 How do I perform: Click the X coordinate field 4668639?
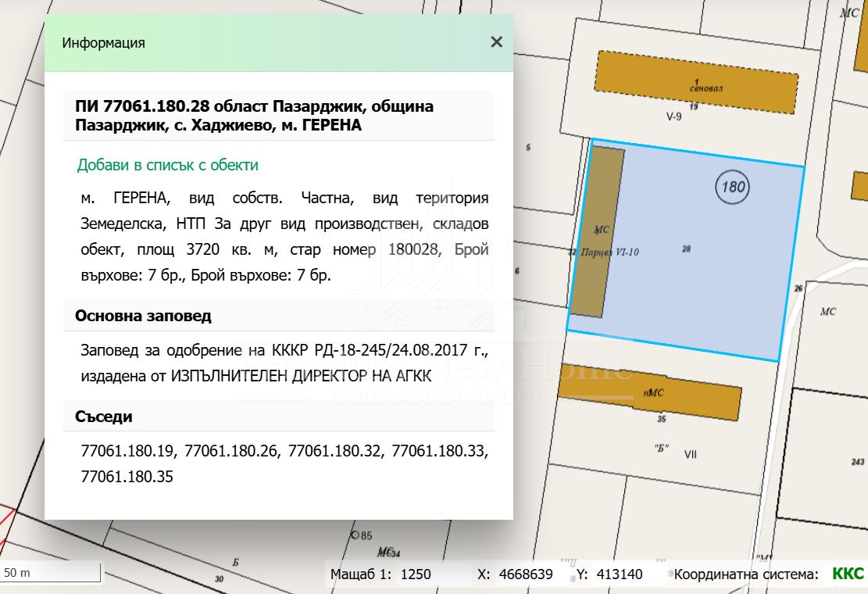click(526, 574)
